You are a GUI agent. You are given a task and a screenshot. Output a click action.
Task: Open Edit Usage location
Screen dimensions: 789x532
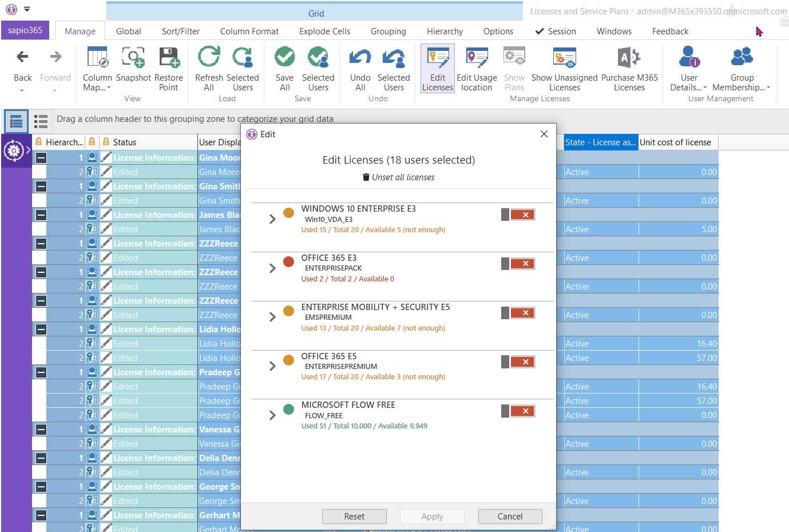(477, 69)
